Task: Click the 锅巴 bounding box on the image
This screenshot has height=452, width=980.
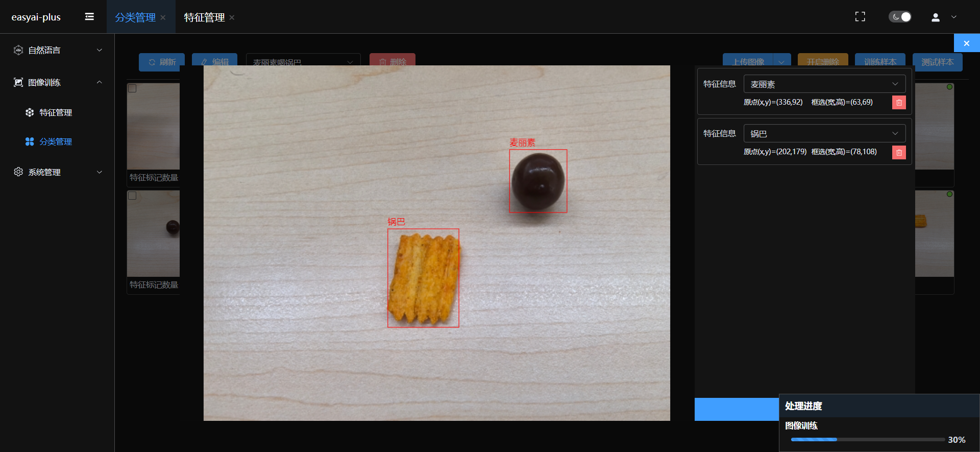Action: [423, 278]
